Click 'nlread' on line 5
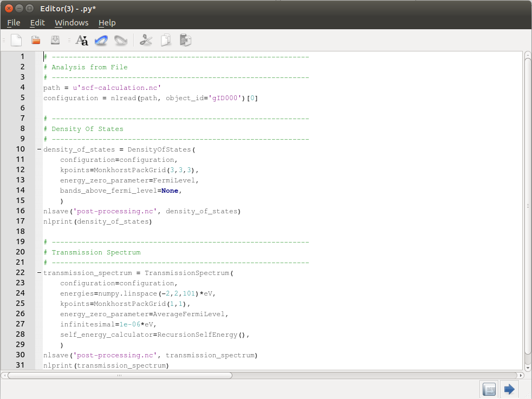This screenshot has width=532, height=399. point(124,98)
